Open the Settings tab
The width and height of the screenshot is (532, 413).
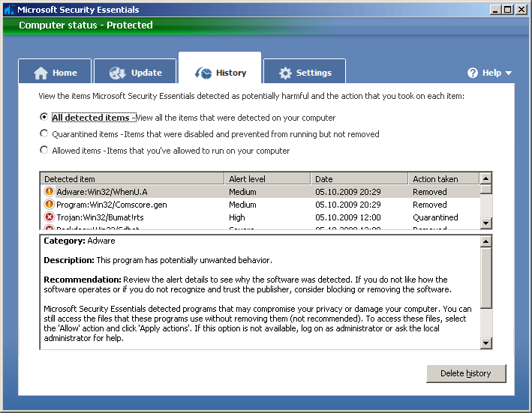(305, 71)
